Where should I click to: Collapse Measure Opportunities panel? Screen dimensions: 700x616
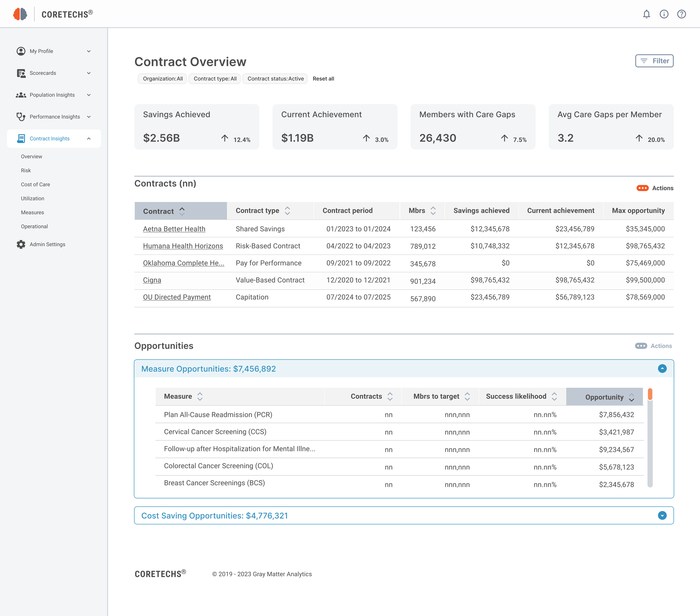click(x=662, y=369)
